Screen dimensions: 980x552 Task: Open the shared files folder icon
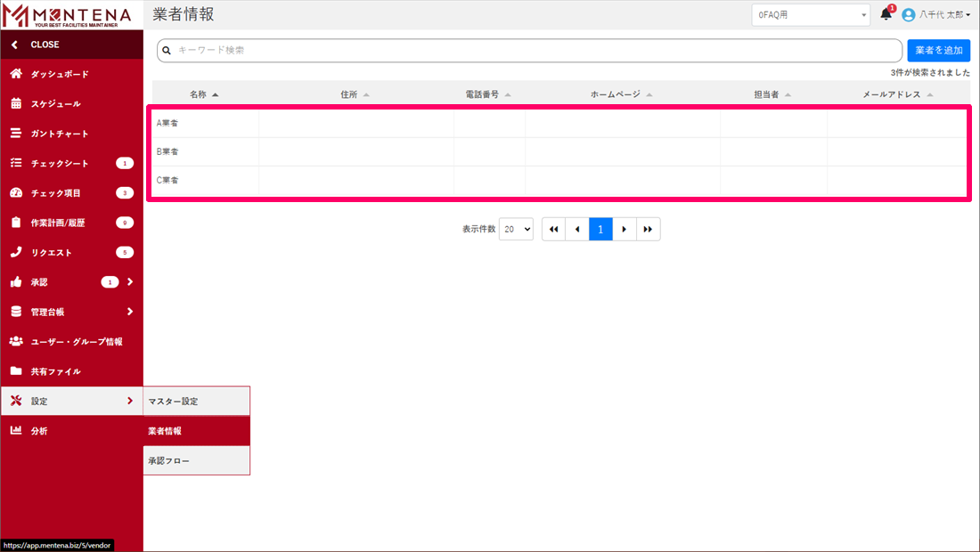tap(16, 371)
